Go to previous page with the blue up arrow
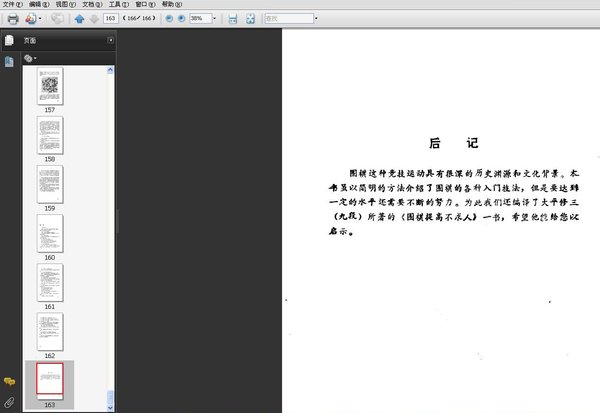 80,18
